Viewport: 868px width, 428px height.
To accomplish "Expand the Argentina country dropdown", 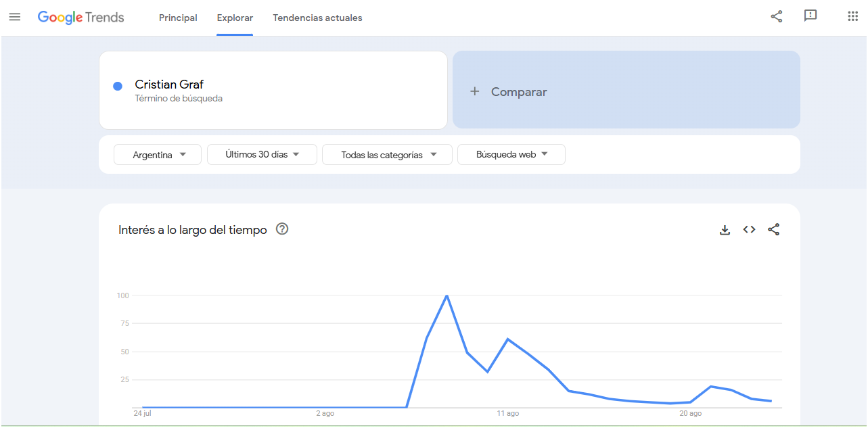I will coord(158,155).
